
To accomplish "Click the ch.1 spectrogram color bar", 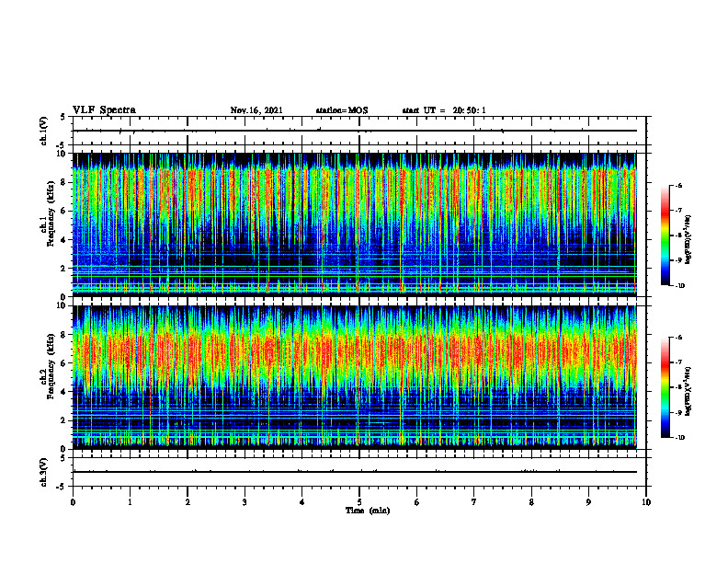I will [665, 236].
